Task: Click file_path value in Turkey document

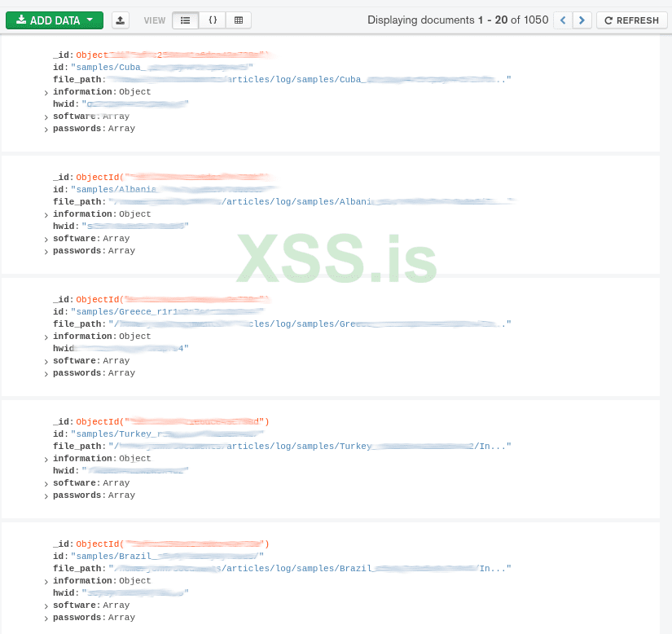Action: 310,446
